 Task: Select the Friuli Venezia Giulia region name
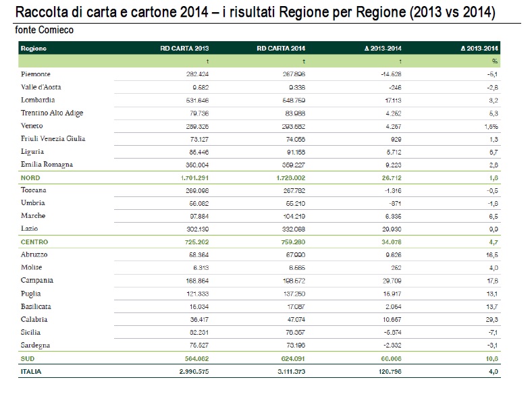(x=53, y=139)
